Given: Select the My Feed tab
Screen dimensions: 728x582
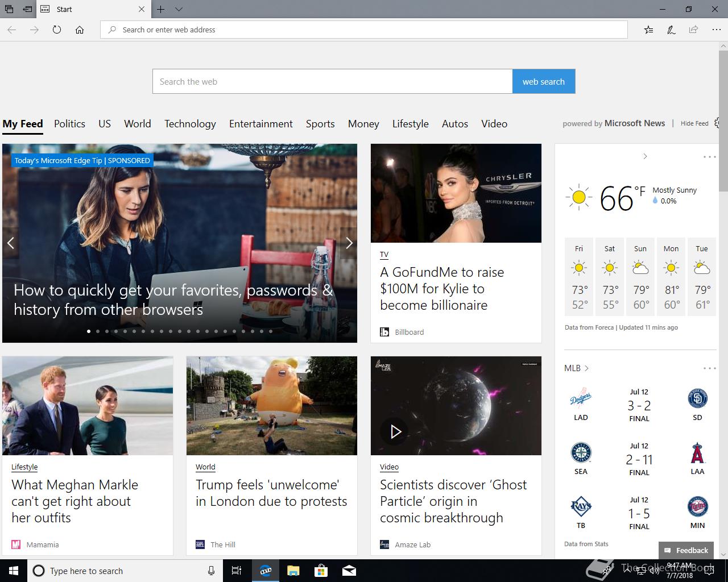Looking at the screenshot, I should click(x=23, y=124).
